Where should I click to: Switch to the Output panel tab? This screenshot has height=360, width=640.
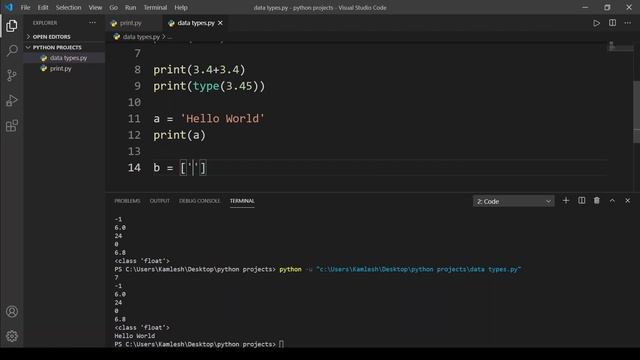pos(160,201)
